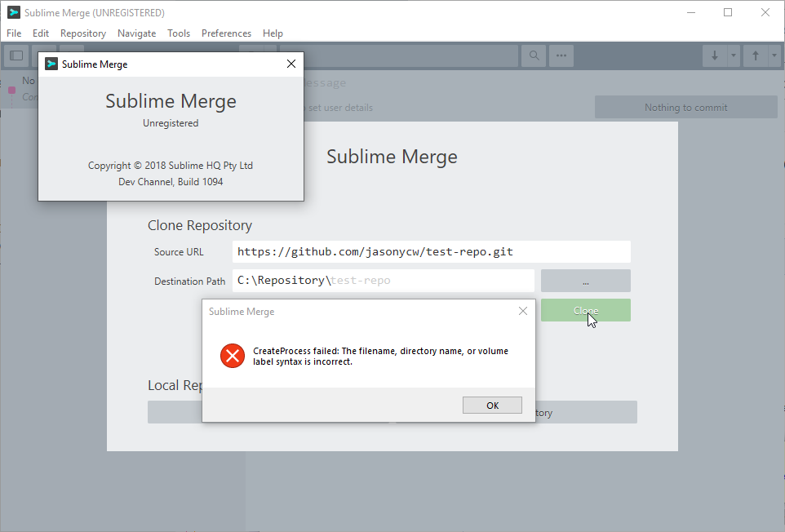The image size is (785, 532).
Task: Click the more options (...) toolbar icon
Action: coord(561,55)
